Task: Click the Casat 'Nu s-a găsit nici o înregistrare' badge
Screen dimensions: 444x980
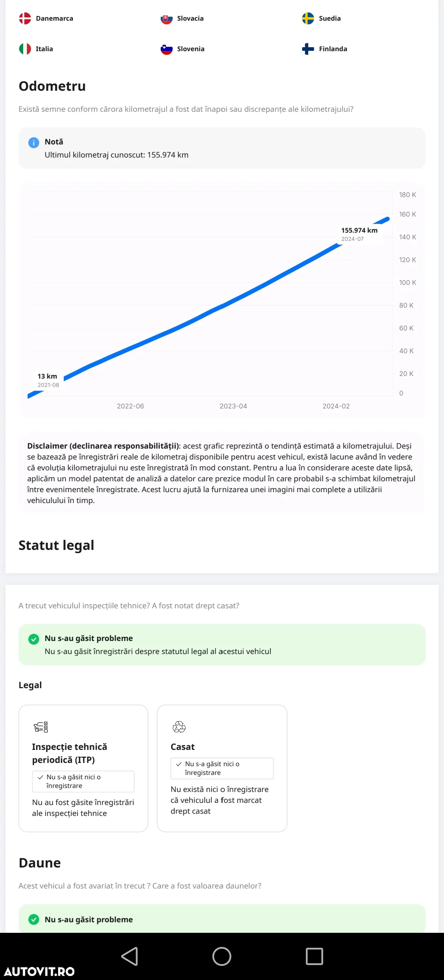Action: [x=222, y=768]
